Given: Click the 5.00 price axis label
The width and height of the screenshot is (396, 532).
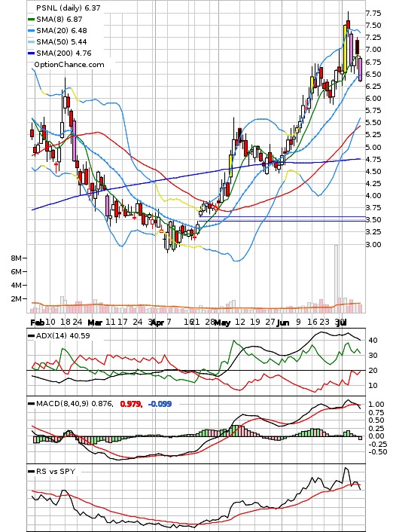Looking at the screenshot, I should [373, 147].
